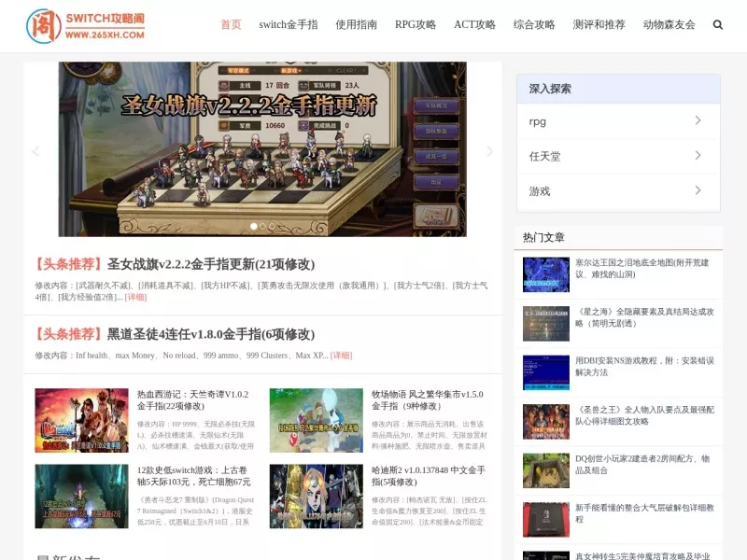Go to next carousel slide arrow
747x560 pixels.
click(489, 151)
